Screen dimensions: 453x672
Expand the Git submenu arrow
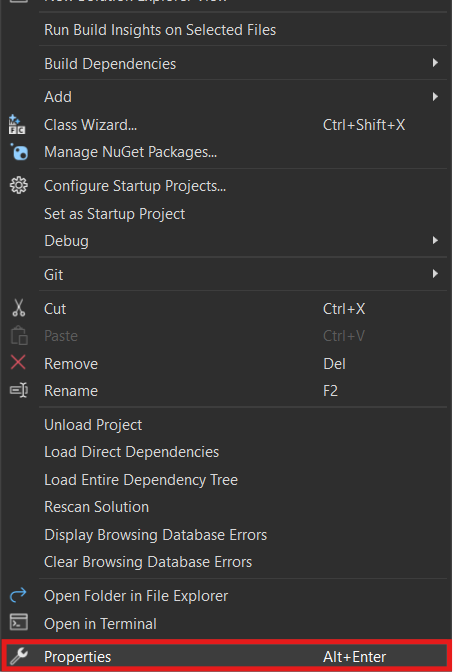point(435,273)
